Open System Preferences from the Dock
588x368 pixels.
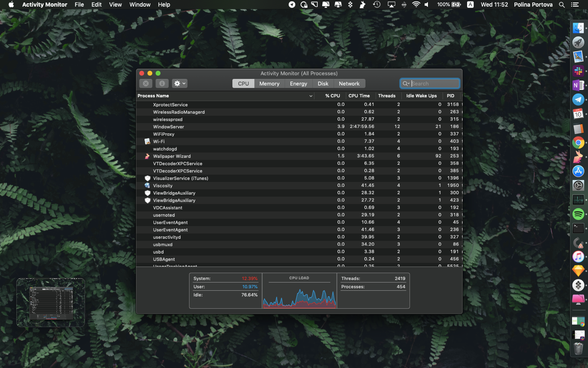[578, 185]
